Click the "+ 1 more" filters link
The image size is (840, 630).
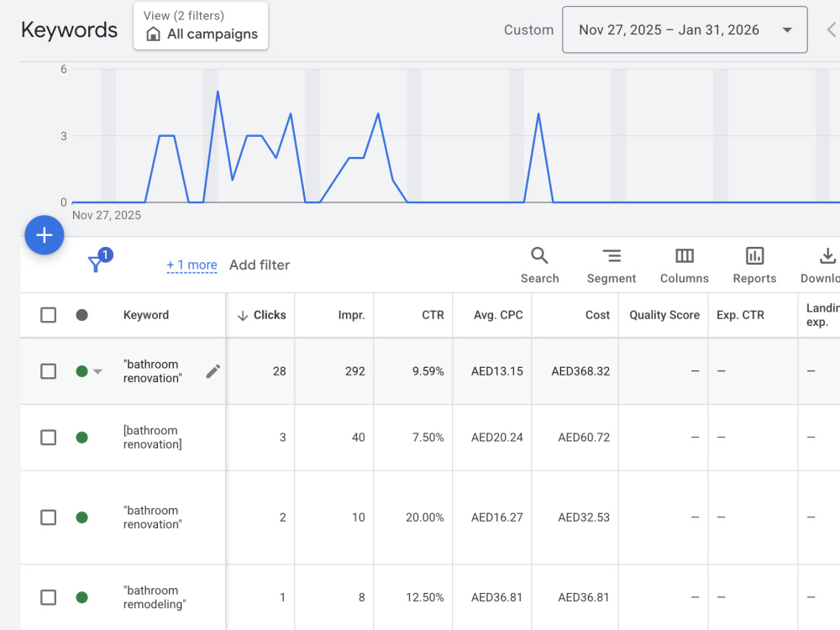(x=192, y=265)
